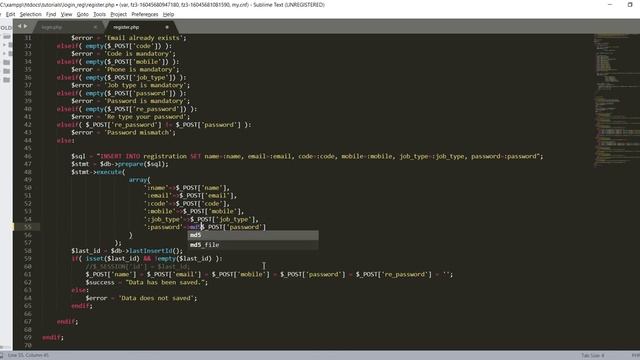
Task: Click line number 69 in the gutter
Action: pos(28,338)
